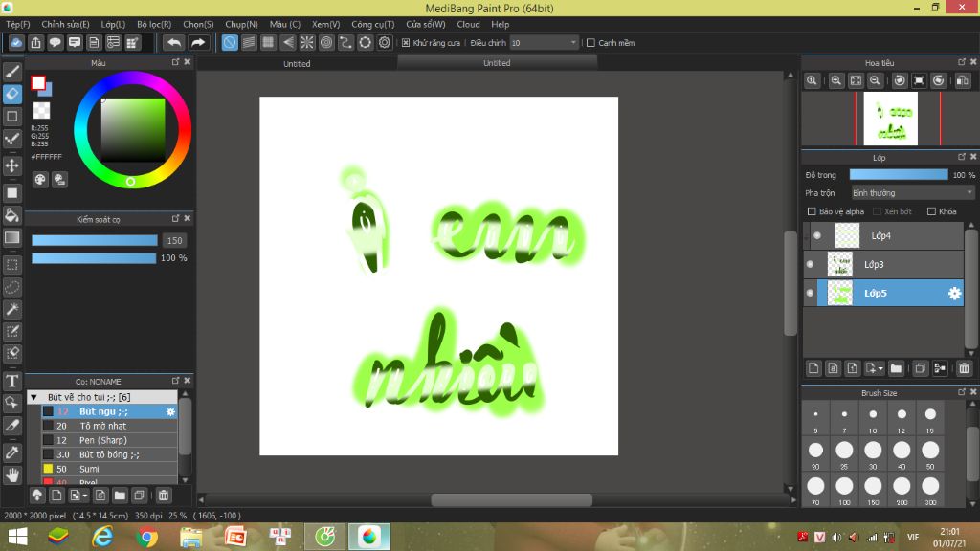This screenshot has width=980, height=551.
Task: Open the Lớp(L) menu
Action: tap(113, 24)
